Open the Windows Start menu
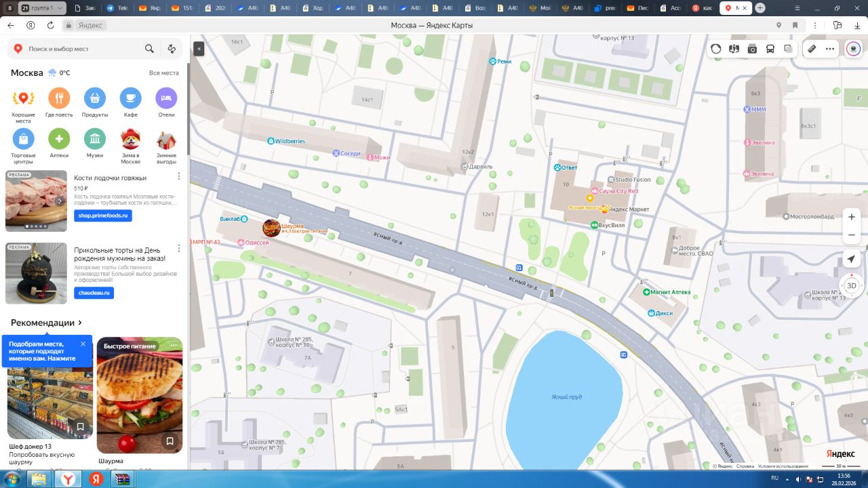This screenshot has height=488, width=868. pos(13,479)
